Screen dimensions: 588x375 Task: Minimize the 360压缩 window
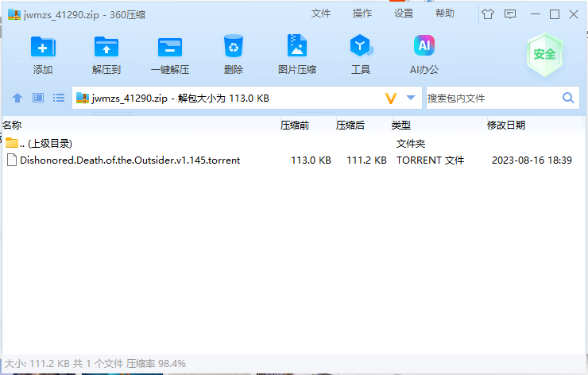coord(536,14)
